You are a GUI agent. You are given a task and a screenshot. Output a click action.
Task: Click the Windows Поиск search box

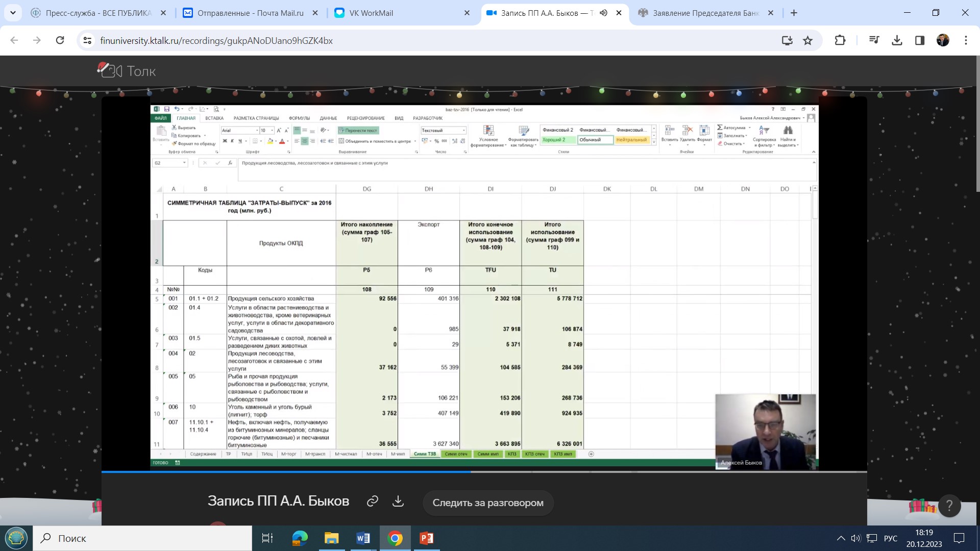click(x=143, y=538)
